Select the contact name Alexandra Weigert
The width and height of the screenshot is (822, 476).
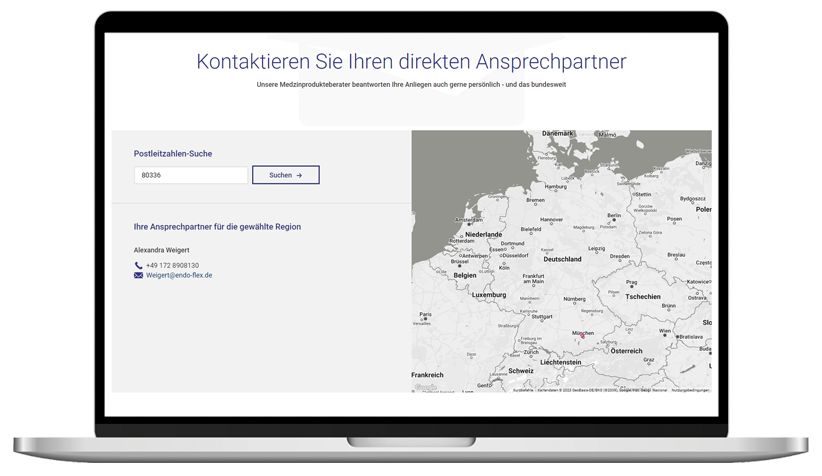(161, 250)
